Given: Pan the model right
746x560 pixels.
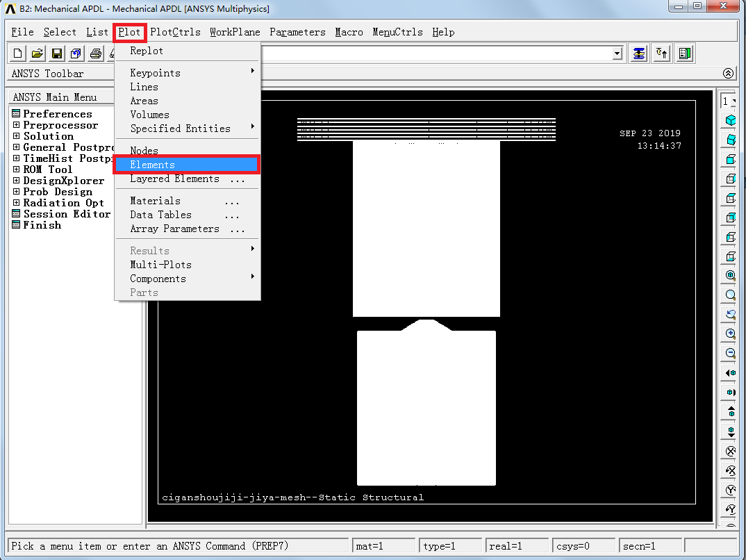Looking at the screenshot, I should point(730,393).
